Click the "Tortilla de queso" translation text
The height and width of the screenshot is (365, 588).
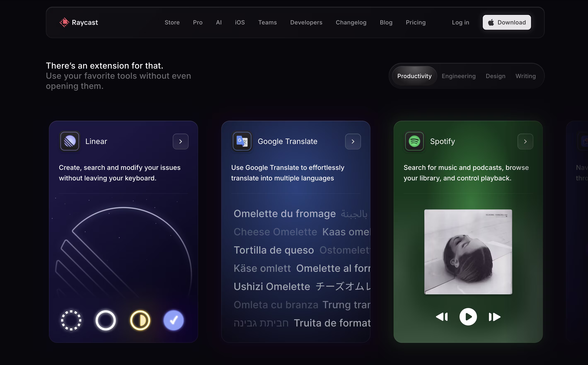coord(274,250)
